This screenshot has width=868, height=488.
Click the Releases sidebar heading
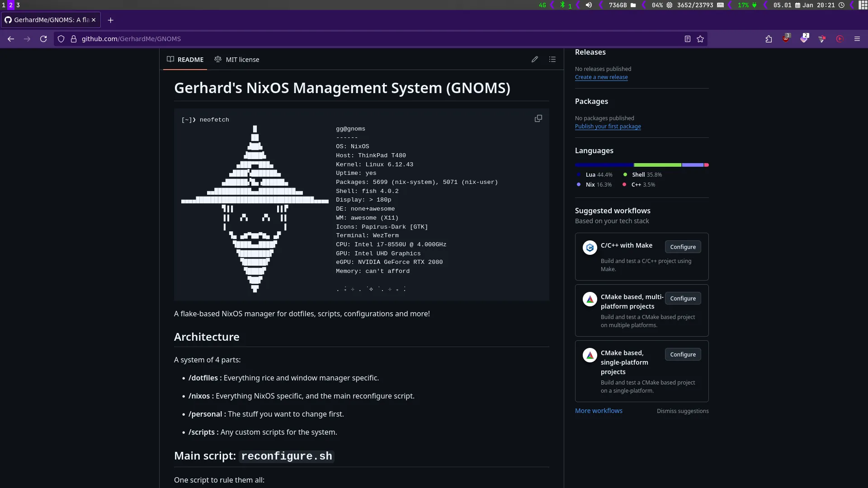pos(590,52)
